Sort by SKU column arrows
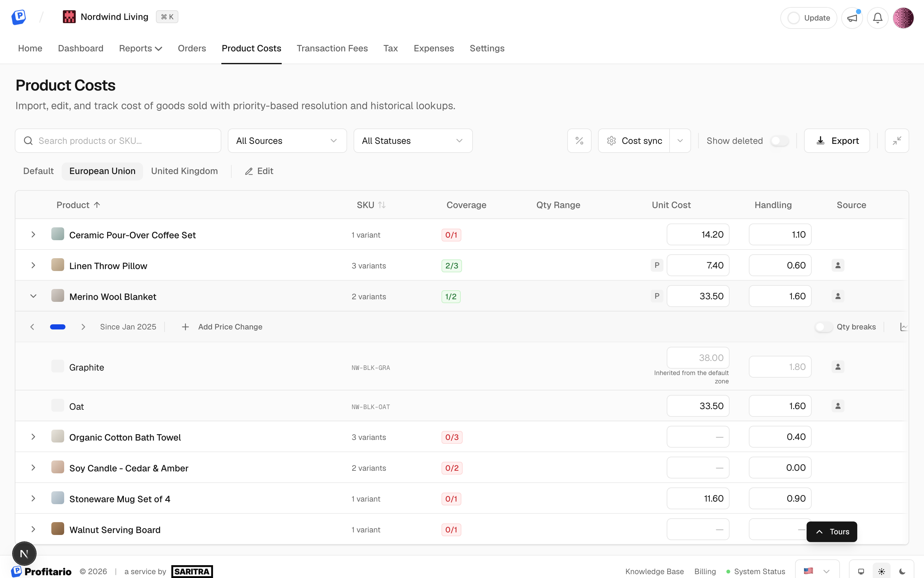 pyautogui.click(x=382, y=205)
